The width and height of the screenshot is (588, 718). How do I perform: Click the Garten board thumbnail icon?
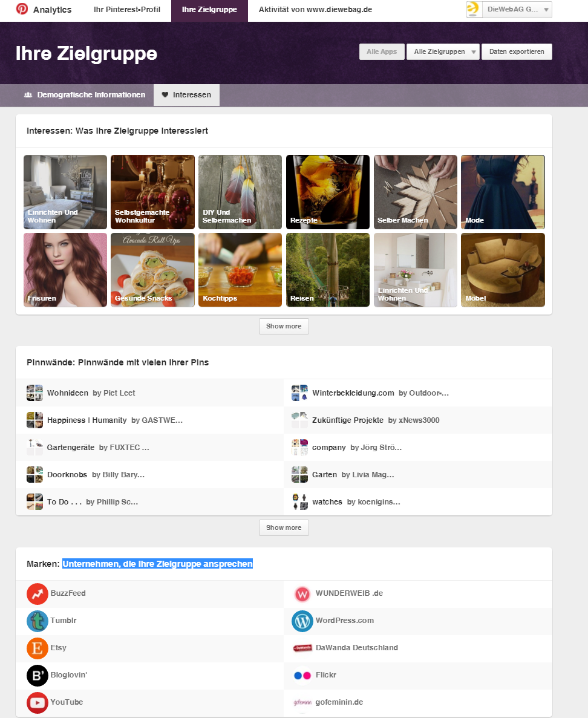coord(300,474)
